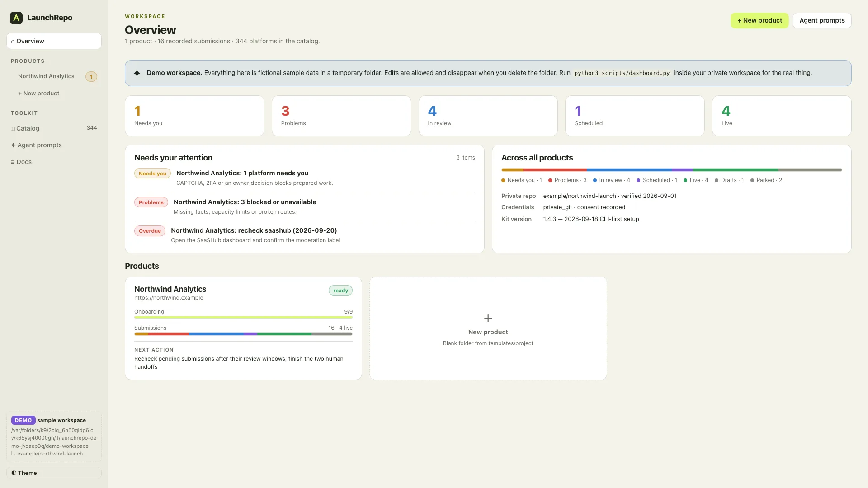Open Agent prompts sparkle icon in sidebar

(13, 145)
